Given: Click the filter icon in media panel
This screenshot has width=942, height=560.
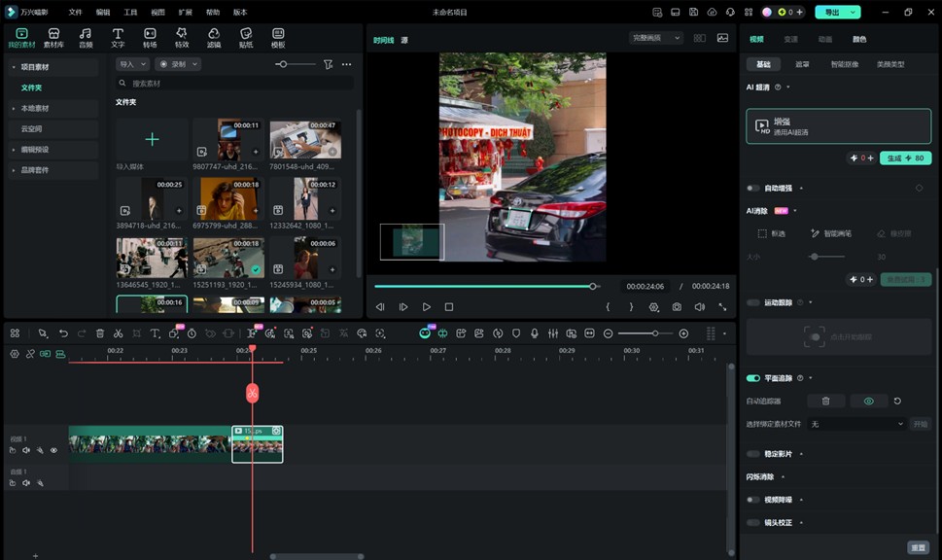Looking at the screenshot, I should coord(328,64).
